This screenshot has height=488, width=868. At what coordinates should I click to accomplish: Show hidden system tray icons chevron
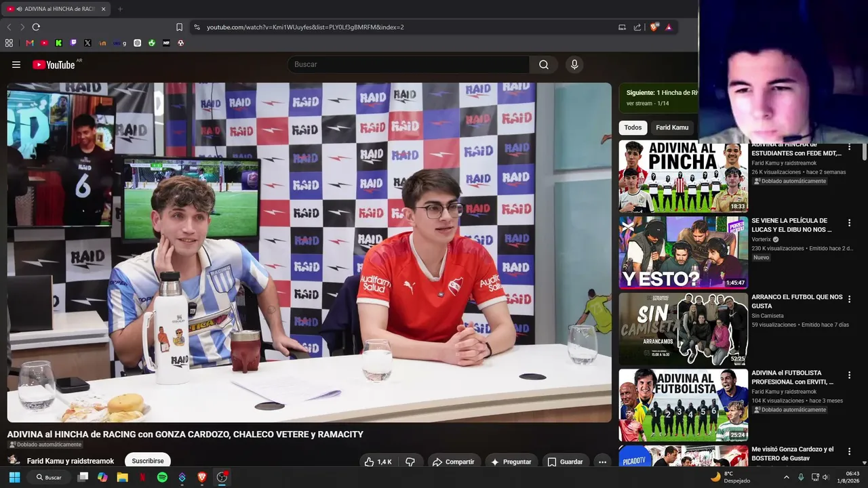[787, 477]
